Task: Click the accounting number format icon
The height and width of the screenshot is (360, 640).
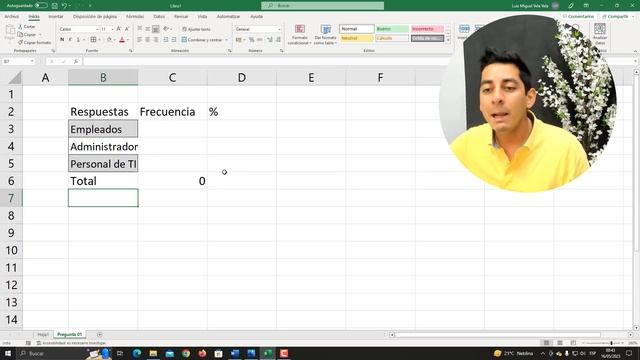Action: (x=239, y=40)
